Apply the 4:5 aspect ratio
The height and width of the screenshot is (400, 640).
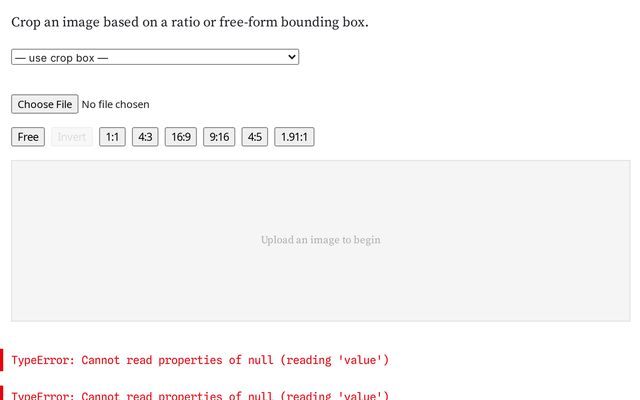coord(255,137)
